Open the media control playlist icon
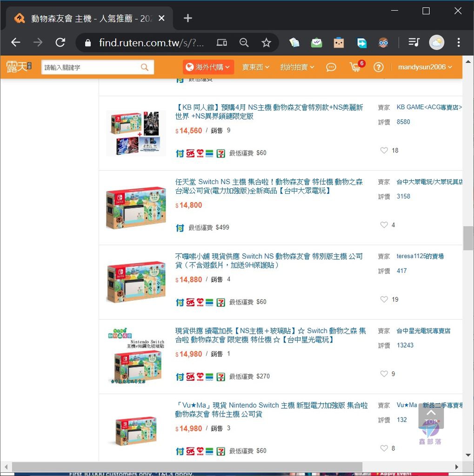The image size is (474, 476). (x=414, y=42)
